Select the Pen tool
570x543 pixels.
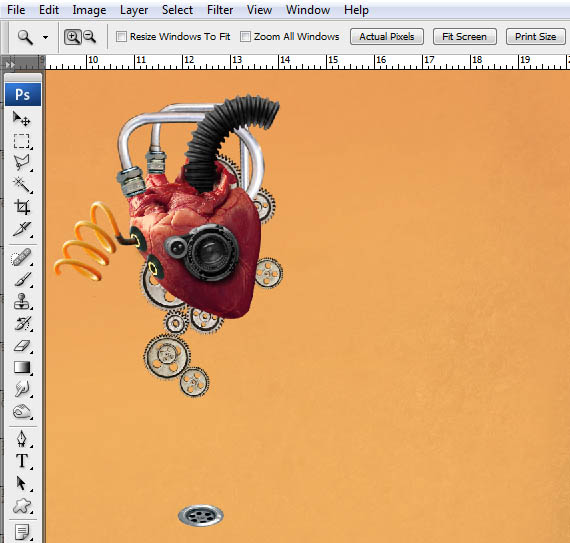coord(22,438)
